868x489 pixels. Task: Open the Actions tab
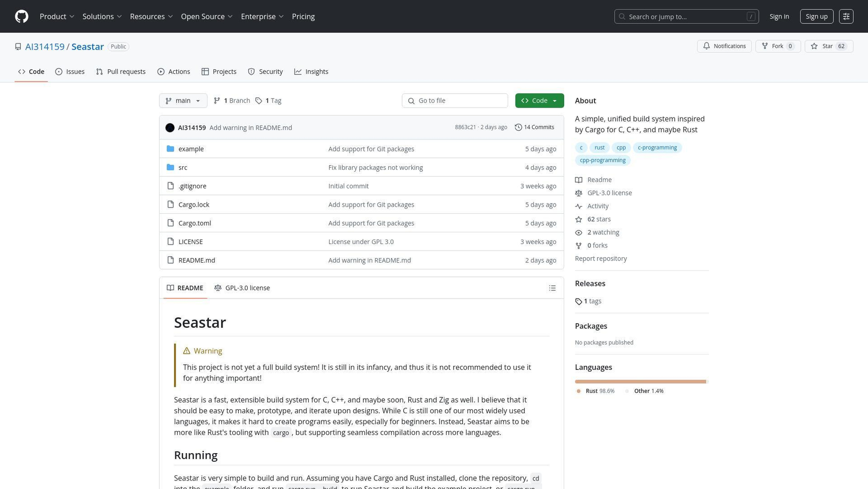174,72
